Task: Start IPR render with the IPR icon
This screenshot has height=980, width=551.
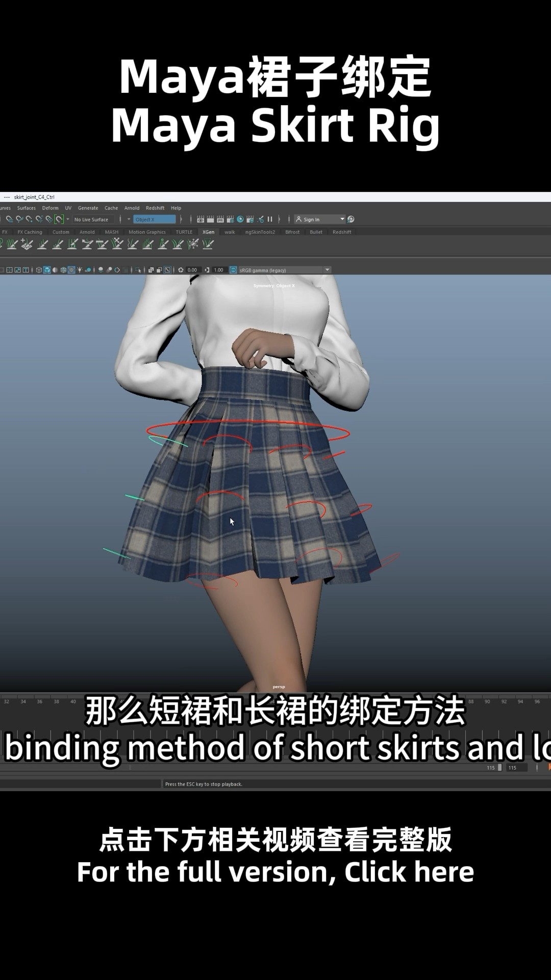Action: point(220,219)
